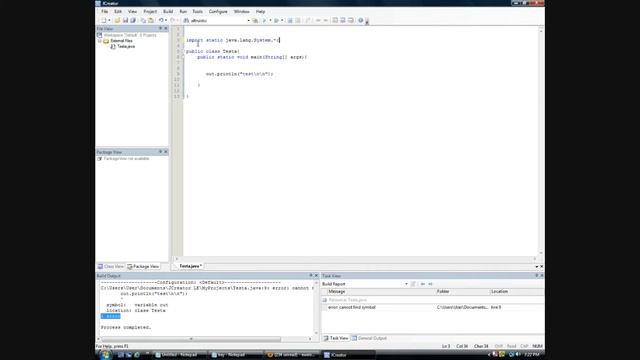
Task: Open the Edit menu
Action: pyautogui.click(x=118, y=11)
